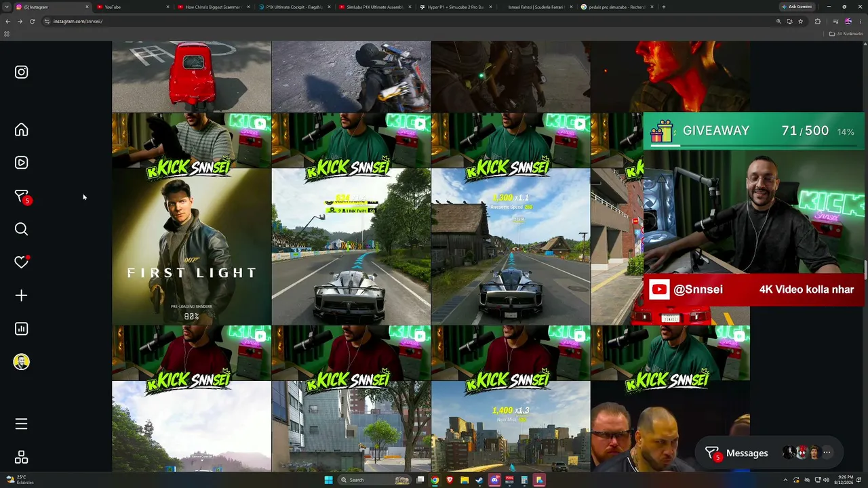Screen dimensions: 868x488
Task: Open File Explorer from the taskbar
Action: 465,480
